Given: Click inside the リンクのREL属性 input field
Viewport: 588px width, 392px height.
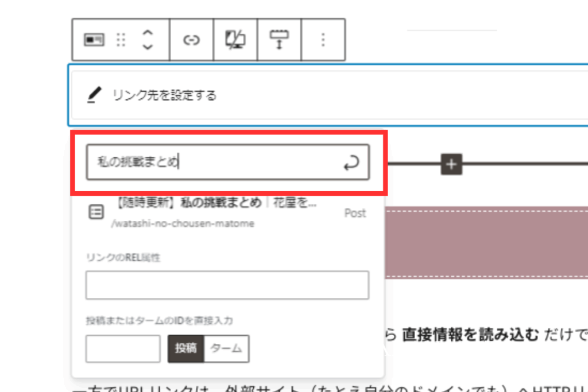Looking at the screenshot, I should [x=226, y=285].
